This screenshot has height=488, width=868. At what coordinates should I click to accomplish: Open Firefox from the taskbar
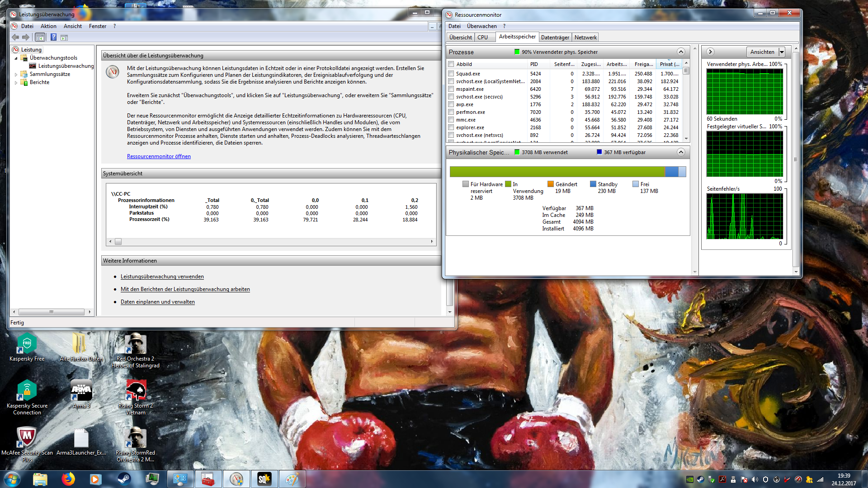68,479
